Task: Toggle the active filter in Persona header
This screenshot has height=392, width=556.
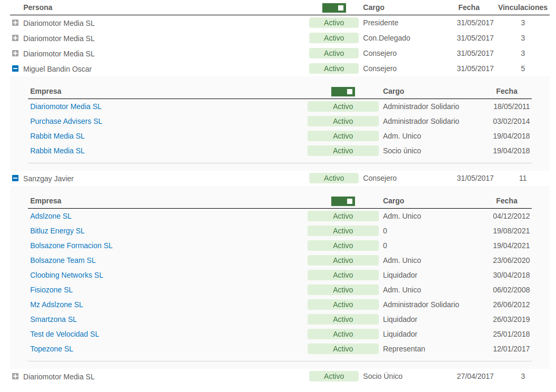Action: [x=334, y=8]
